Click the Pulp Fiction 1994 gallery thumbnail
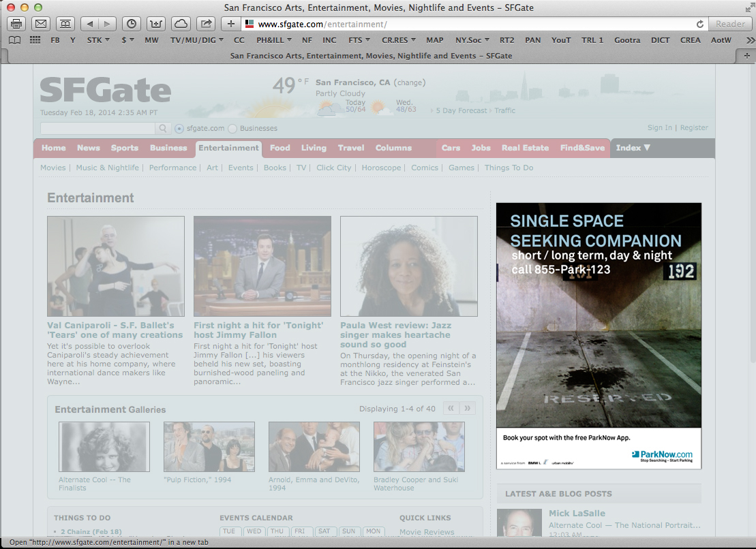This screenshot has height=549, width=756. click(x=209, y=447)
